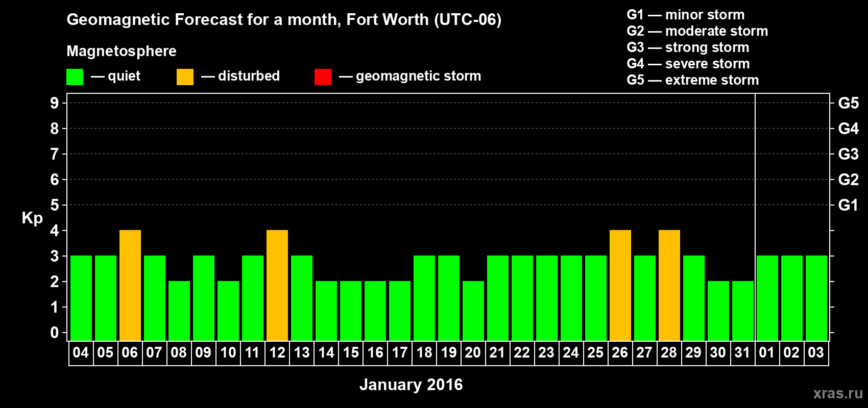The width and height of the screenshot is (868, 408).
Task: Click date label 19 on the axis
Action: click(x=448, y=353)
